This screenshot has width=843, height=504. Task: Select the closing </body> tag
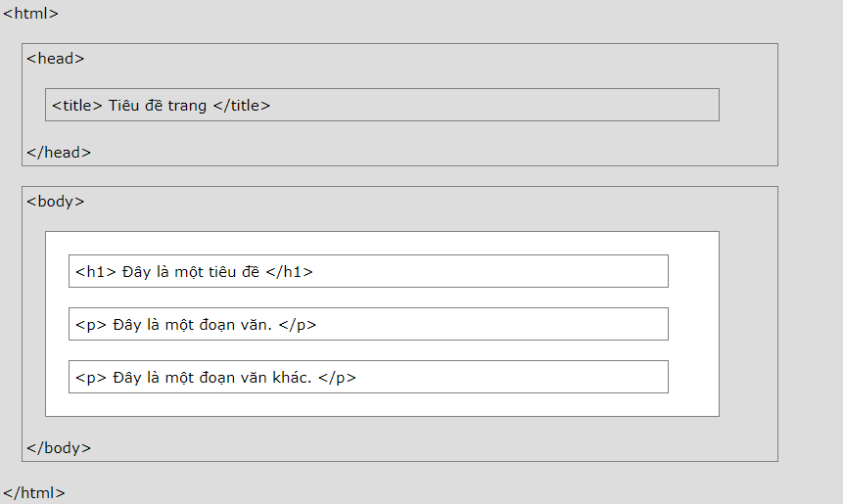click(59, 448)
